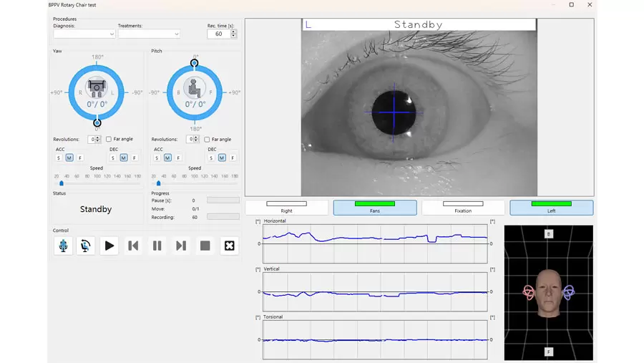Increase Rec. time with the up arrow
Screen dimensions: 644x363
pyautogui.click(x=233, y=32)
